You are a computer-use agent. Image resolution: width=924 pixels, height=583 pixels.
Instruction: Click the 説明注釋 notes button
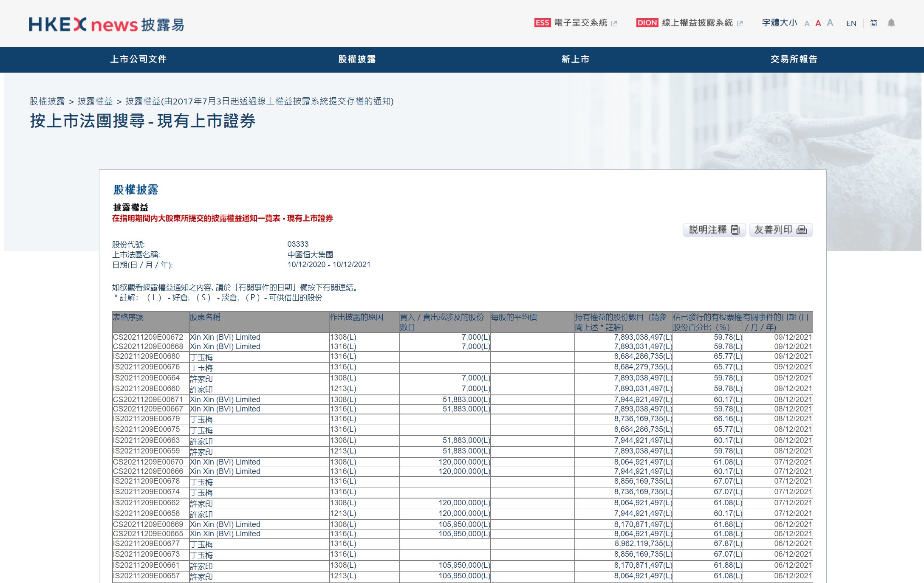pyautogui.click(x=714, y=230)
